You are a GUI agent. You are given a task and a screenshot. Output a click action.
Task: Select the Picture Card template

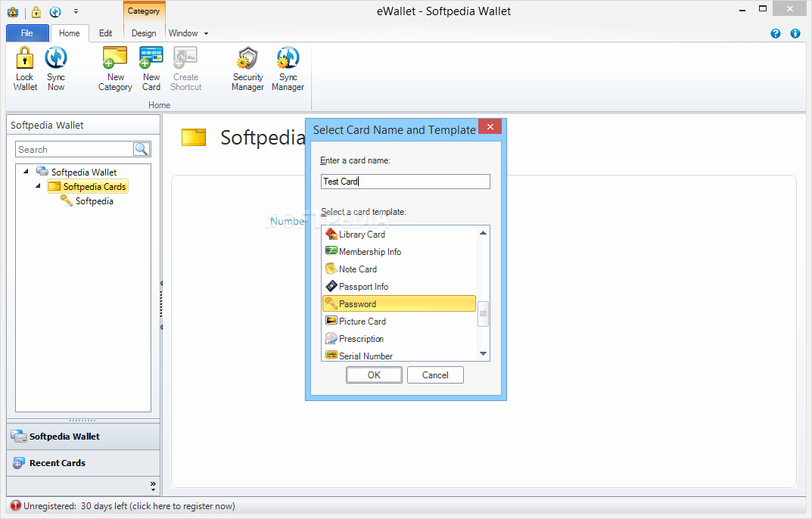pyautogui.click(x=400, y=321)
